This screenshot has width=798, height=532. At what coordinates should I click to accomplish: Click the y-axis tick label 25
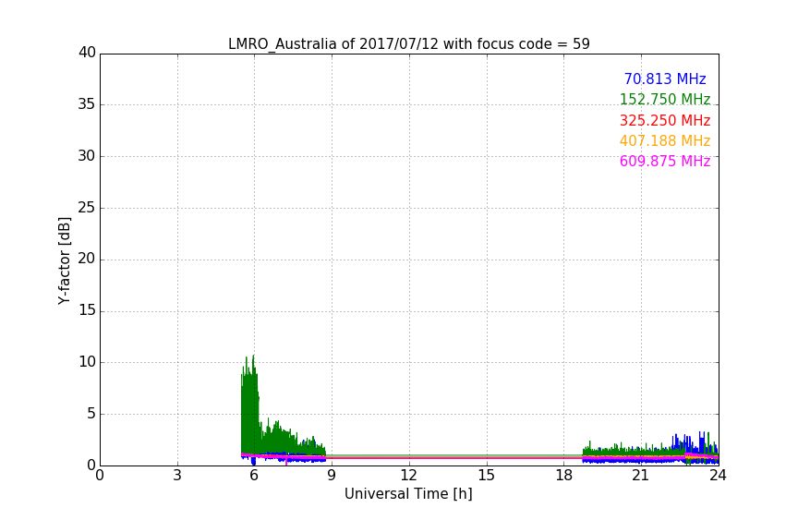tap(87, 207)
